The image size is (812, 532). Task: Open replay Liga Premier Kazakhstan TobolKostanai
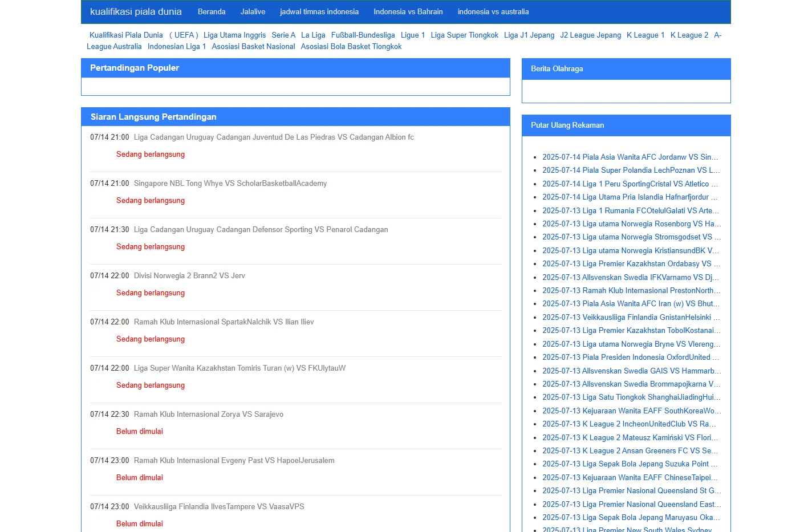631,330
